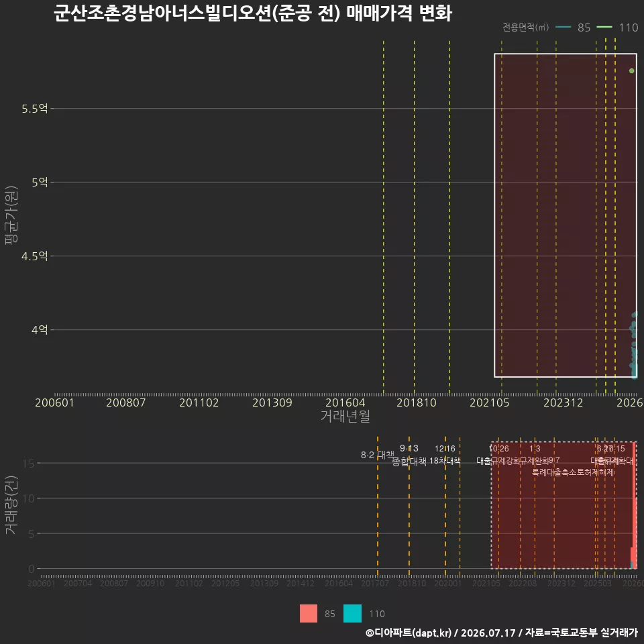Screen dimensions: 644x644
Task: Click the 85 legend line in the top legend
Action: [x=563, y=28]
